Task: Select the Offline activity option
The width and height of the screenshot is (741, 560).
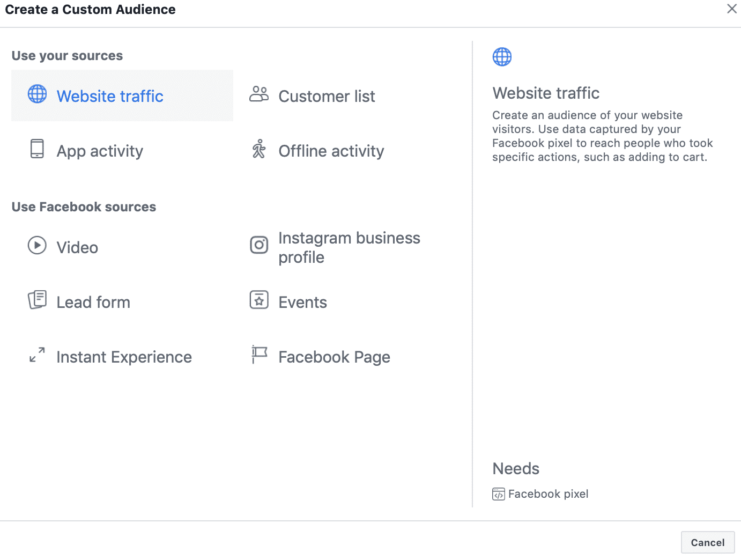Action: (331, 151)
